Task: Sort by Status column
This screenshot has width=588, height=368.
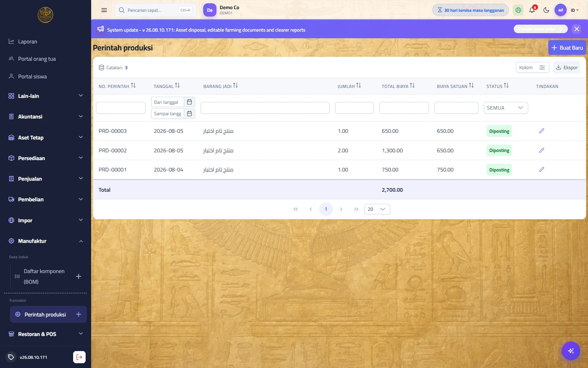Action: [506, 86]
